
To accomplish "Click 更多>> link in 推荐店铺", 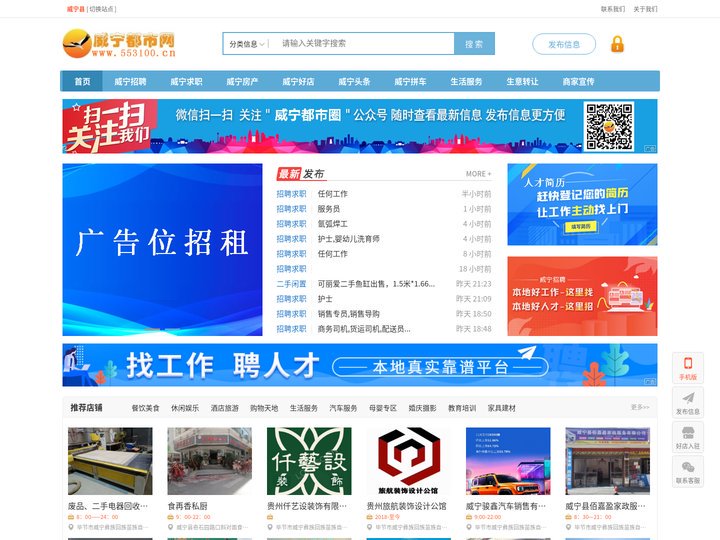I will 640,407.
